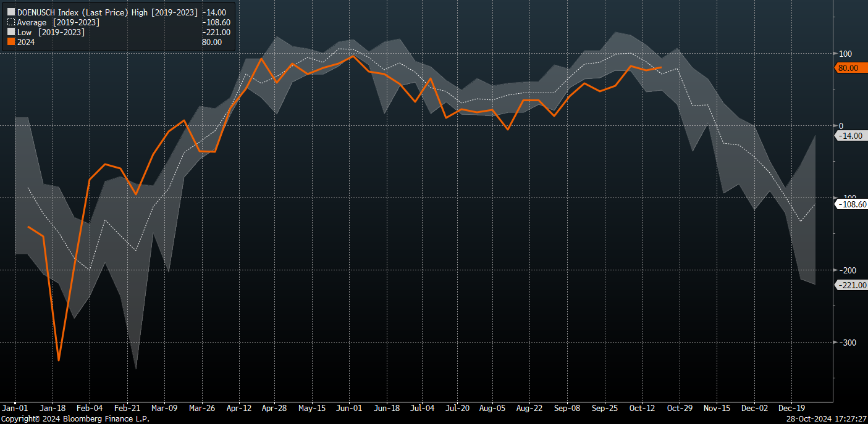This screenshot has width=868, height=424.
Task: Click the Jul-20 date axis label
Action: point(457,409)
